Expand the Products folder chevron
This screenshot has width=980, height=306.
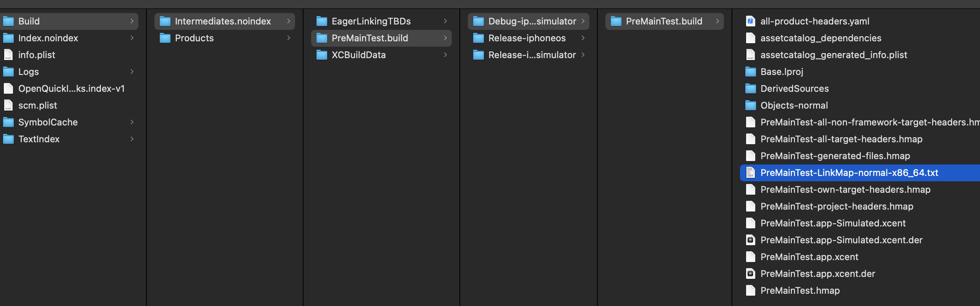(289, 38)
